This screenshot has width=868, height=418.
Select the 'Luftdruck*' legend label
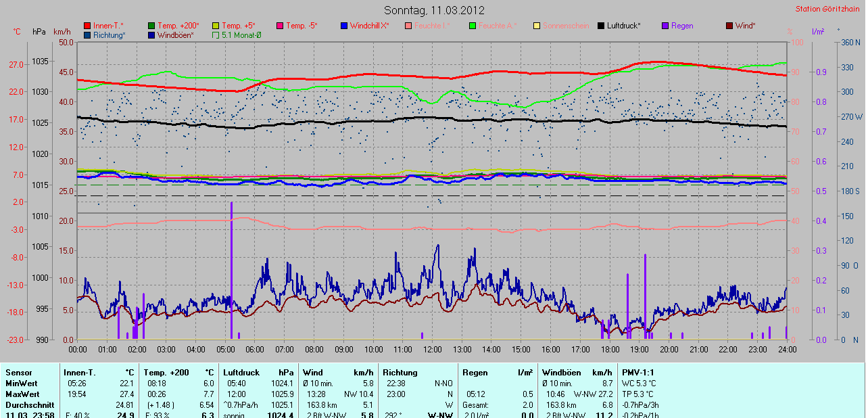click(x=623, y=26)
